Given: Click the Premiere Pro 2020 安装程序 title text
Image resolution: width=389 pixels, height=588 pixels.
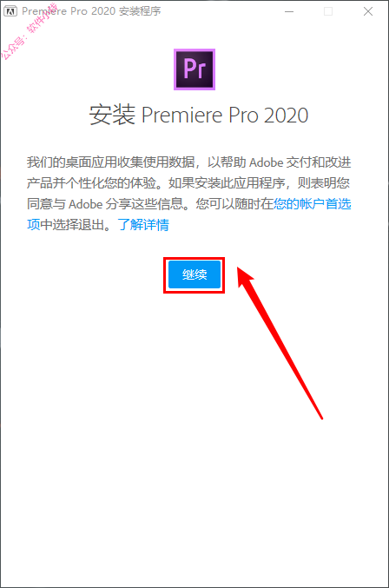Looking at the screenshot, I should 91,11.
